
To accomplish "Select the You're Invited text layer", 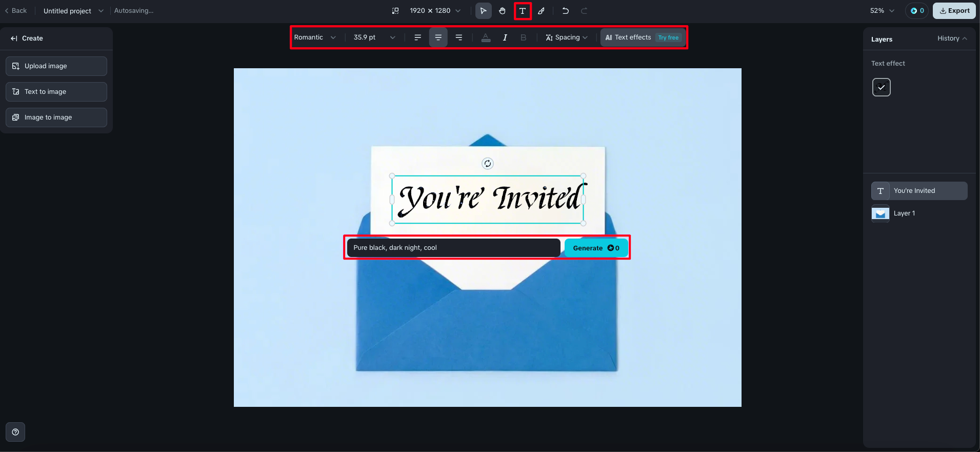I will tap(919, 191).
